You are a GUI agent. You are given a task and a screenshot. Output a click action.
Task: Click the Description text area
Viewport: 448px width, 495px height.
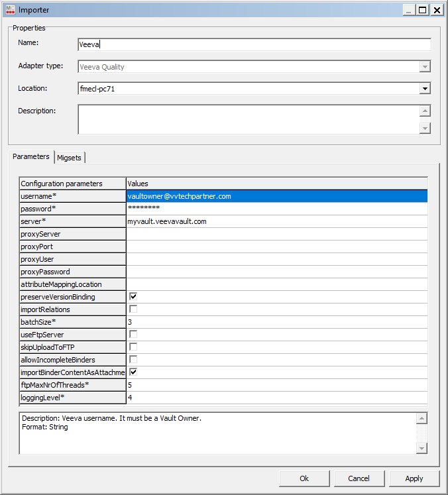(249, 119)
